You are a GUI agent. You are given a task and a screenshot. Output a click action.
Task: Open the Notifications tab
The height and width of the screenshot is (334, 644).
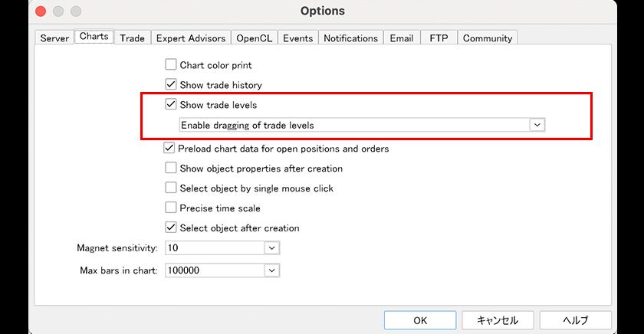pos(350,38)
